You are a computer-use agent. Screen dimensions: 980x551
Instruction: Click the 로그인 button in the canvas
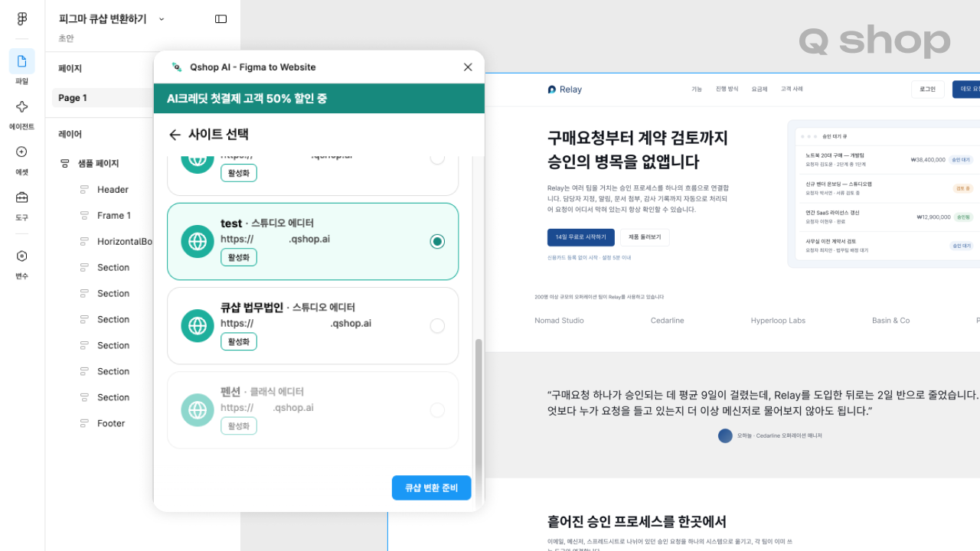click(927, 90)
